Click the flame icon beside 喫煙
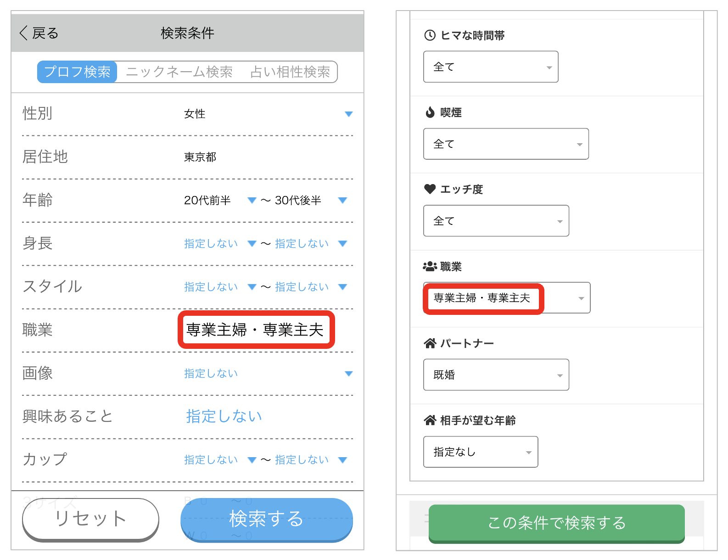728x560 pixels. pyautogui.click(x=430, y=112)
